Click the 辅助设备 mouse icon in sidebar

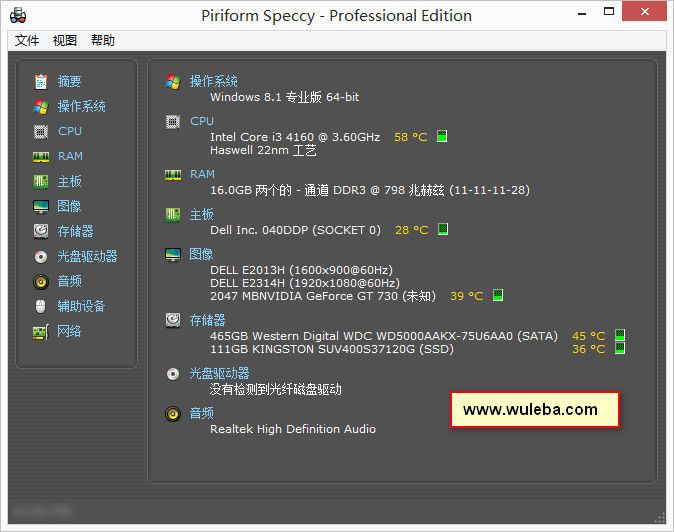40,306
